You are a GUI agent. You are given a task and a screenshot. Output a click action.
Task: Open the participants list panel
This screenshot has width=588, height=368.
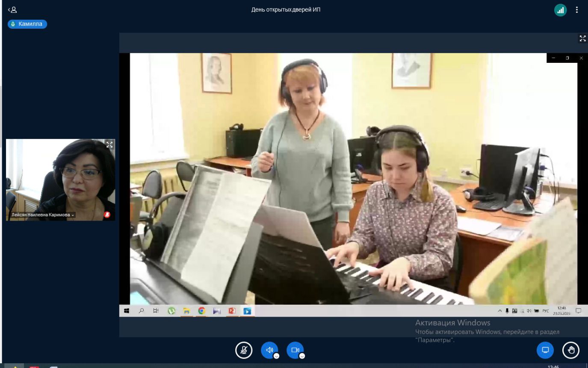(x=12, y=10)
